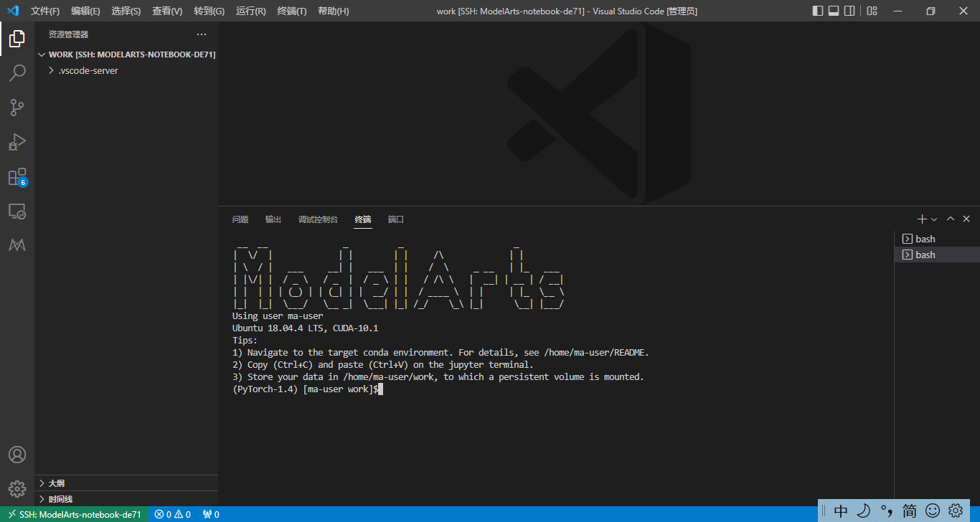Open Customize Layout icon in title bar
Image resolution: width=980 pixels, height=522 pixels.
coord(872,11)
